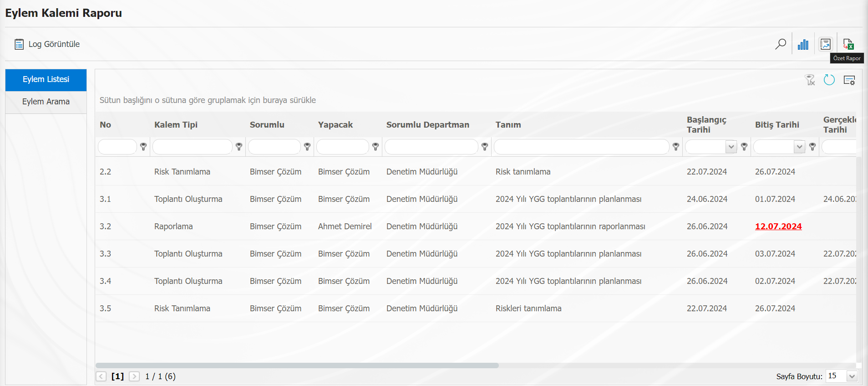Screen dimensions: 868x386
Task: Open filter options for Yapacak column
Action: click(376, 147)
